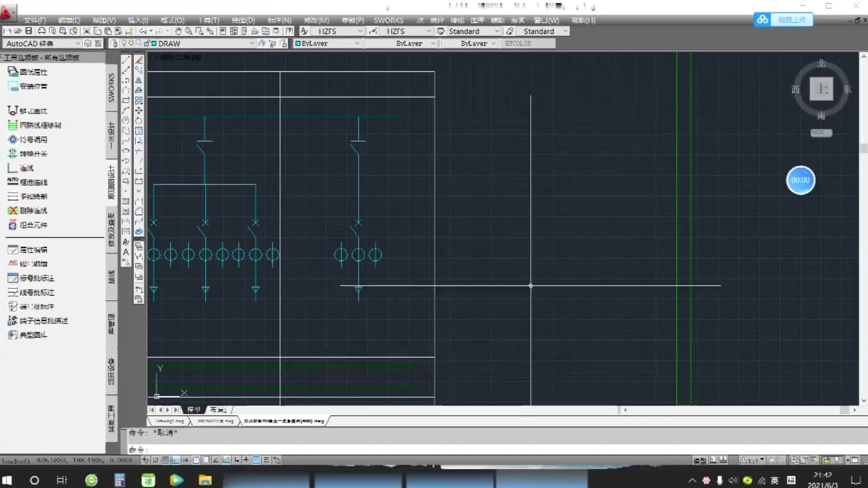The image size is (868, 488).
Task: Select the Mirror modify tool
Action: coord(139,80)
